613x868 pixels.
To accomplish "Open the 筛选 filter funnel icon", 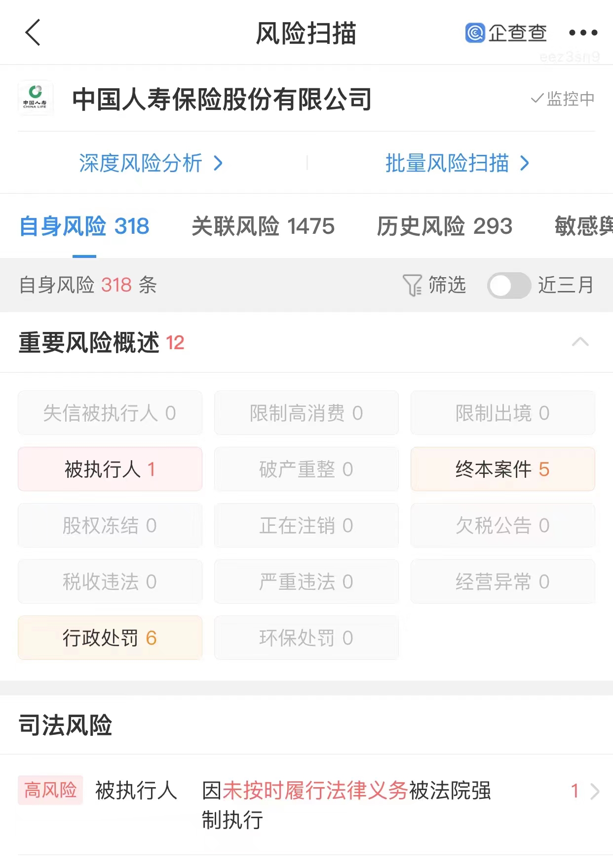I will coord(412,285).
